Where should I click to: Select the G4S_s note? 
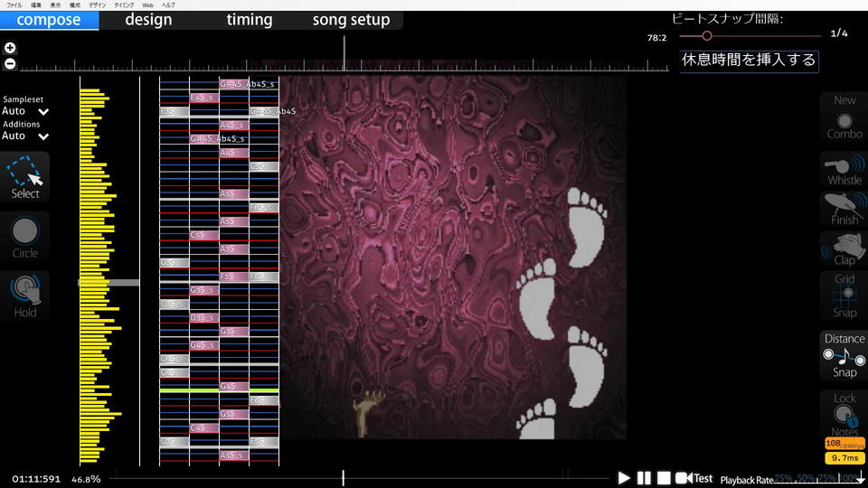tap(203, 345)
